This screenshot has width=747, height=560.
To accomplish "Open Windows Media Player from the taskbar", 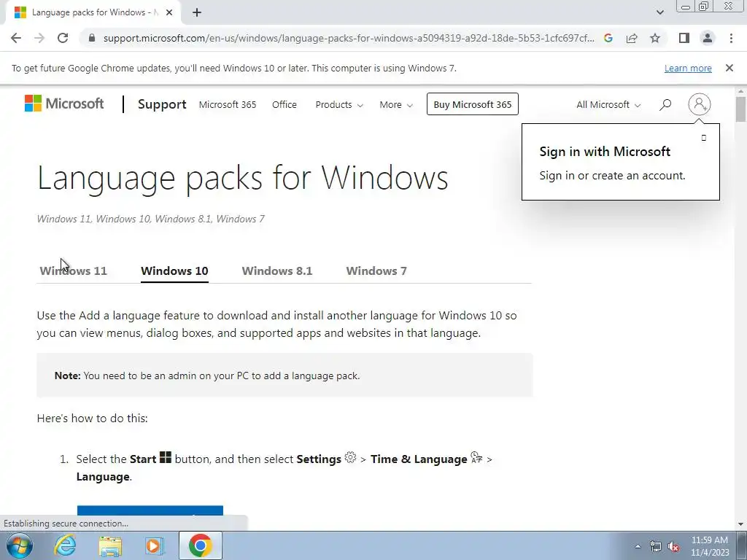I will [x=155, y=545].
